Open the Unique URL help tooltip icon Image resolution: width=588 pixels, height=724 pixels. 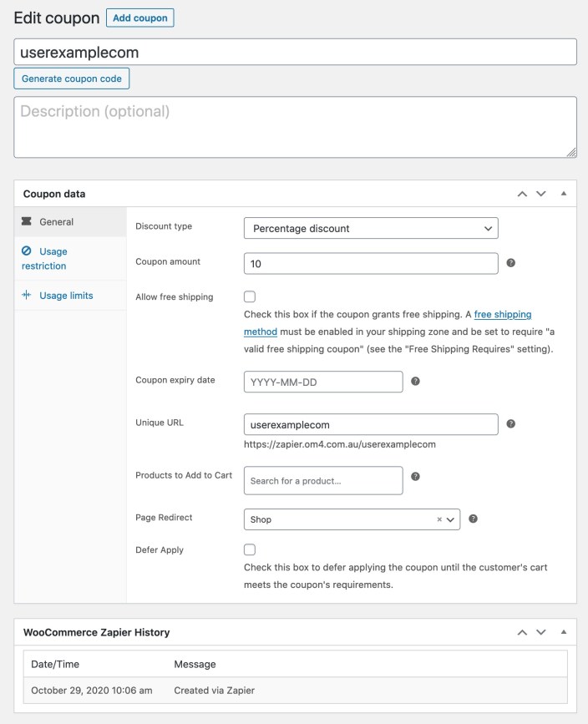[x=511, y=423]
